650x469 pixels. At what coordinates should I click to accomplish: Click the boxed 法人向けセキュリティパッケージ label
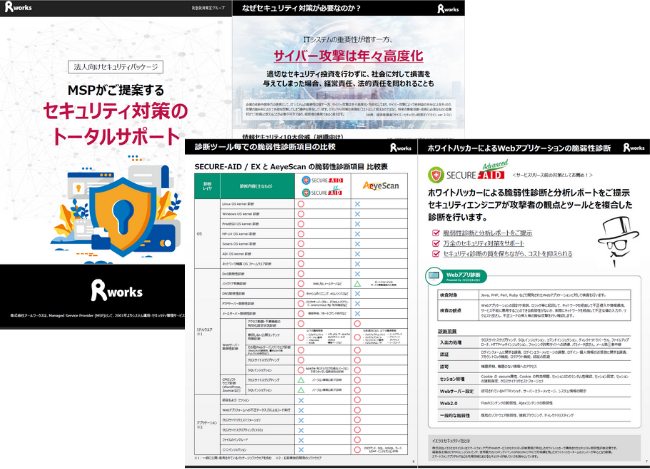[116, 67]
